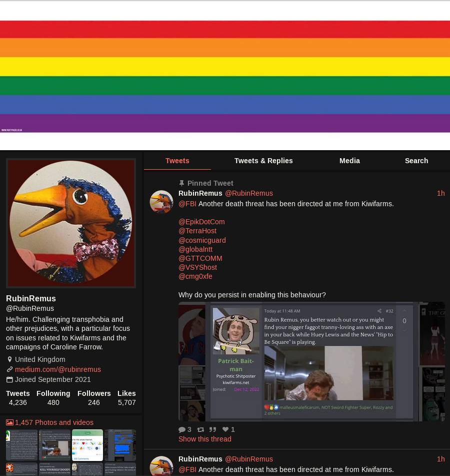Viewport: 450px width, 476px height.
Task: Switch to Tweets & Replies tab
Action: coord(263,161)
